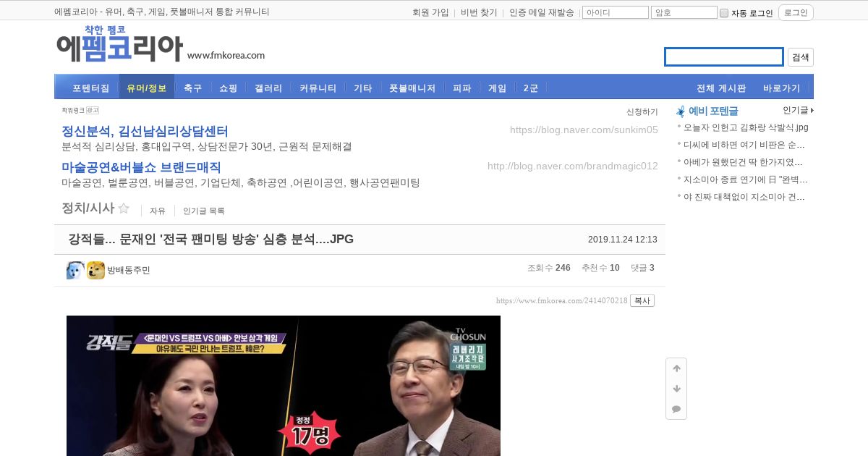Click the 예비 포텐글 heading
The width and height of the screenshot is (868, 456).
713,111
